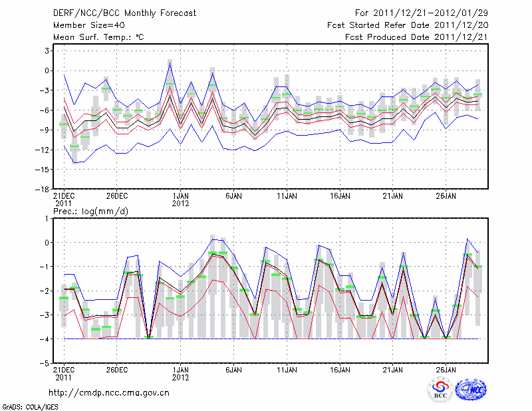Click the -5 value on precipitation y-axis
This screenshot has width=532, height=411.
click(45, 364)
